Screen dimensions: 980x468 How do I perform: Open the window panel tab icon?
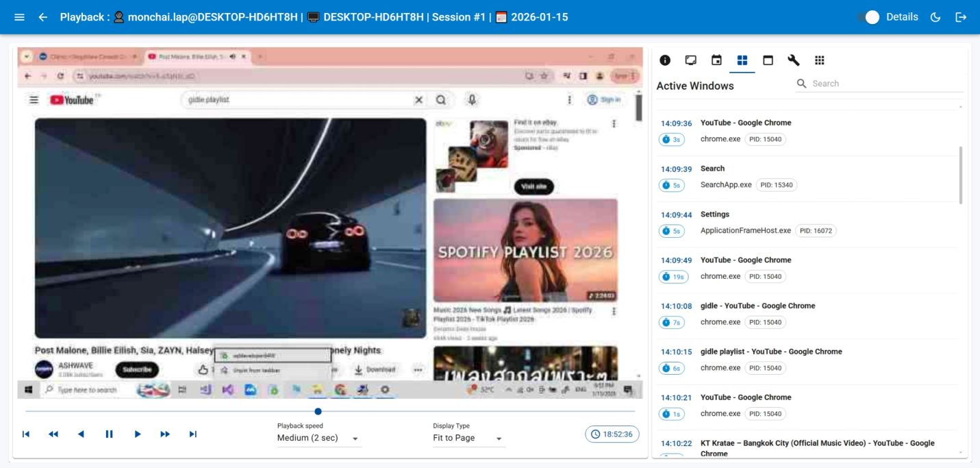coord(768,60)
